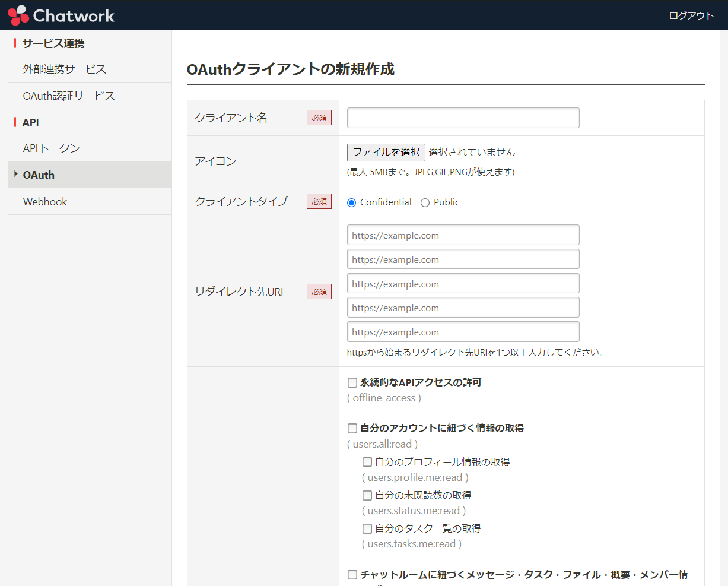
Task: Click the ( users.status.me:read ) scope text
Action: [x=414, y=511]
